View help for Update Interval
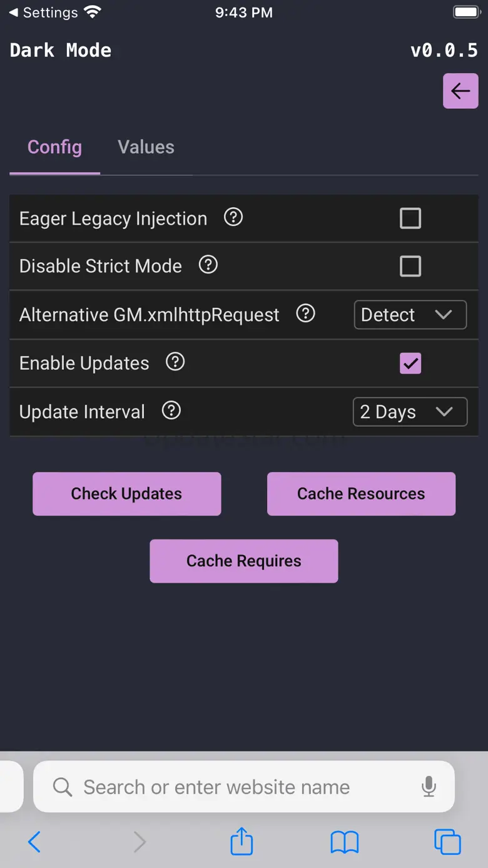488x868 pixels. 171,411
